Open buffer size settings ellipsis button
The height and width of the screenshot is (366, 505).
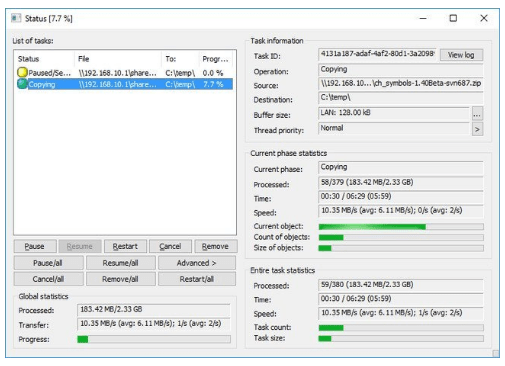click(477, 114)
